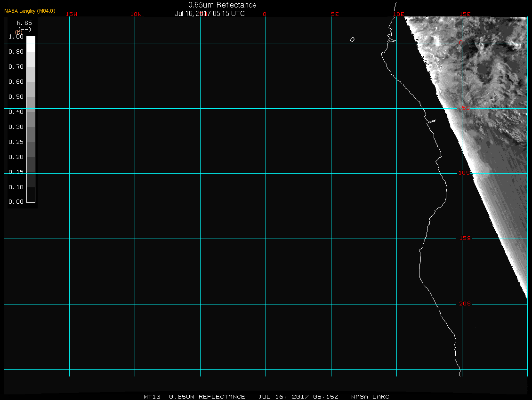Image resolution: width=532 pixels, height=400 pixels.
Task: Click the 10W longitude label
Action: tap(136, 14)
